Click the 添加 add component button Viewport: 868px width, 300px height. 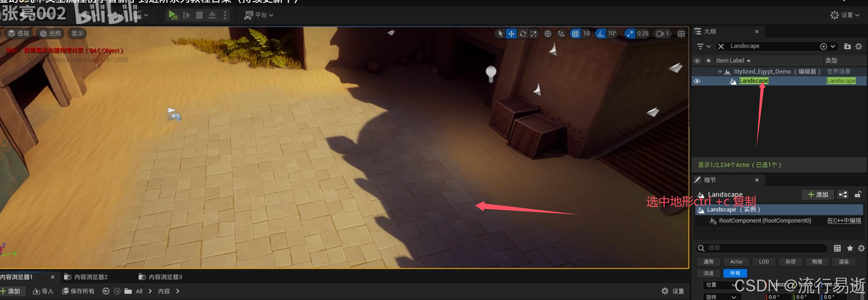point(818,195)
